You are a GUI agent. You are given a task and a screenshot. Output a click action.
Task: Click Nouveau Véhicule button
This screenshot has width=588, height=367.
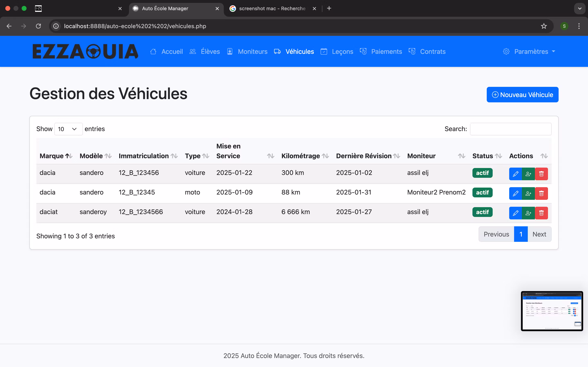(x=522, y=95)
